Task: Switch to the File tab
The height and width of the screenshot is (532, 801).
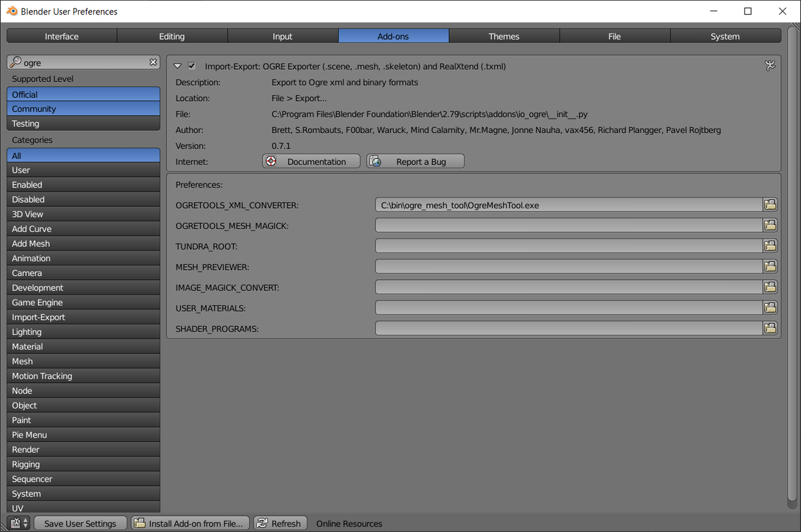Action: 615,36
